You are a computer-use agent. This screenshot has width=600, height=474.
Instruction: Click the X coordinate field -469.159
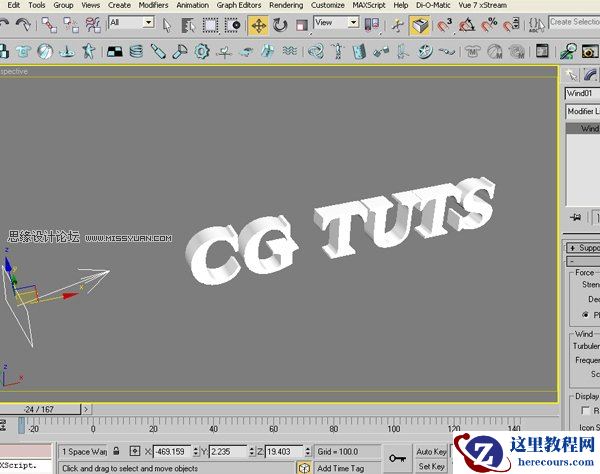(172, 452)
